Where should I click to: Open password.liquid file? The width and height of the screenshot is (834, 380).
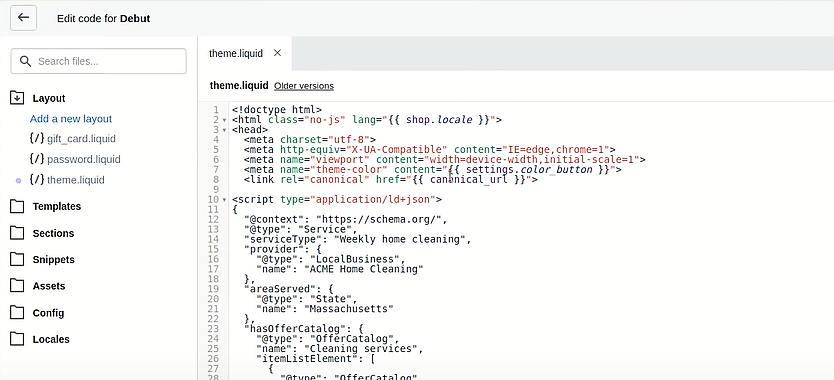coord(84,159)
